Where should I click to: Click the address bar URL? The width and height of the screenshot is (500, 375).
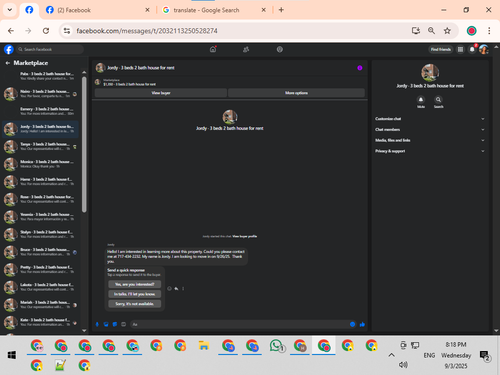147,31
